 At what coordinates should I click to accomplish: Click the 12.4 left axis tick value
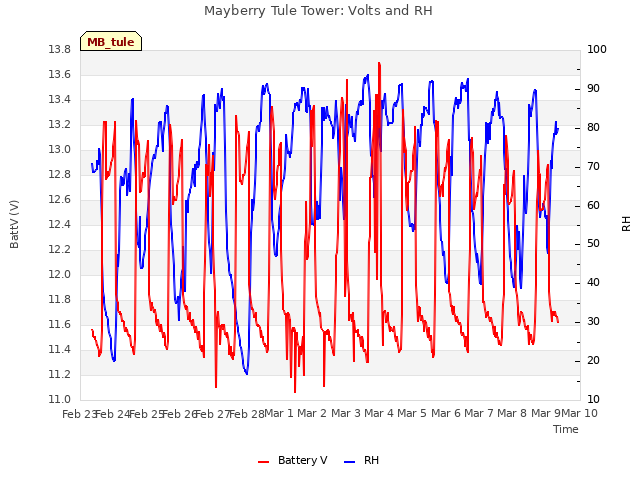click(60, 224)
